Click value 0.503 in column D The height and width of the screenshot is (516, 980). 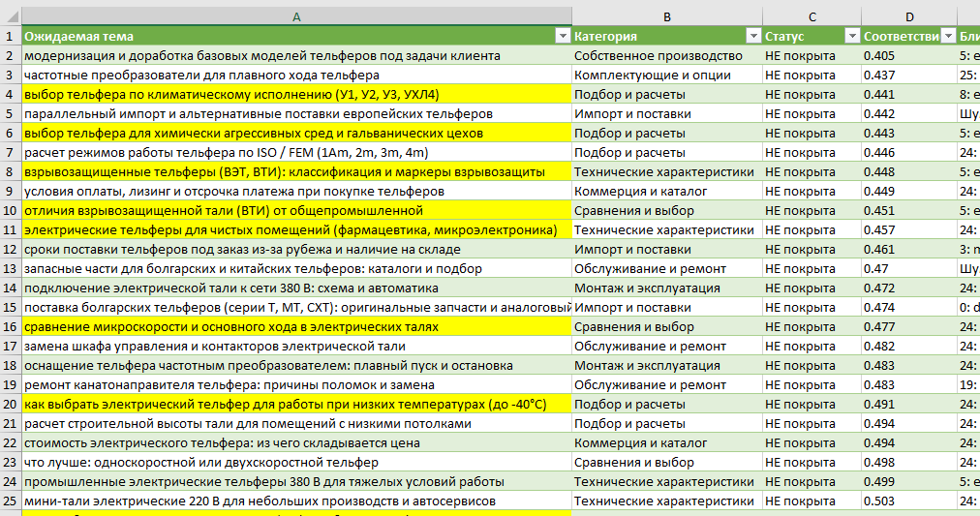tap(908, 501)
